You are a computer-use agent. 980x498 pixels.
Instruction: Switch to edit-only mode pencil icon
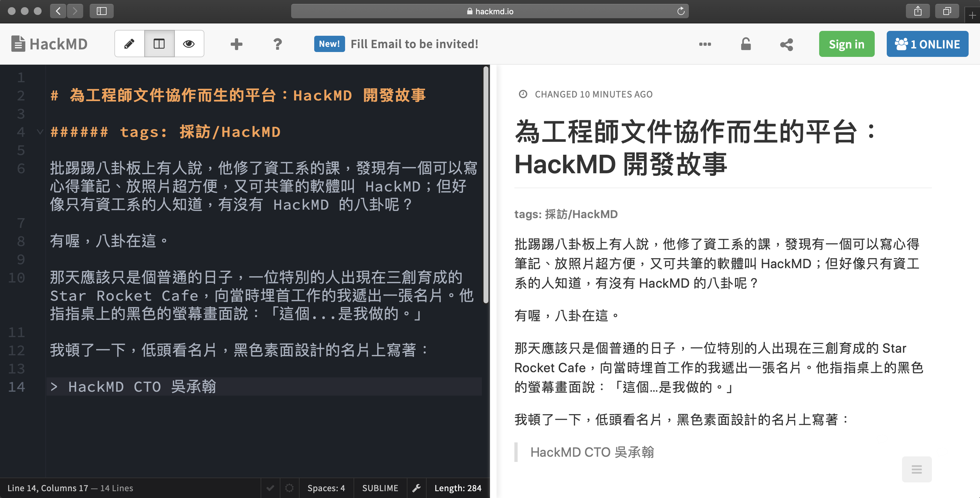click(x=129, y=44)
